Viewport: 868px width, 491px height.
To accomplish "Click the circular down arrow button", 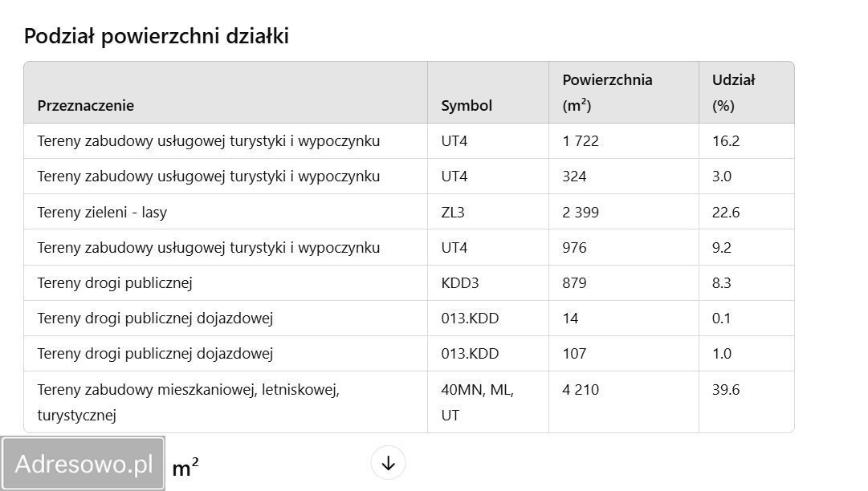I will pyautogui.click(x=388, y=462).
